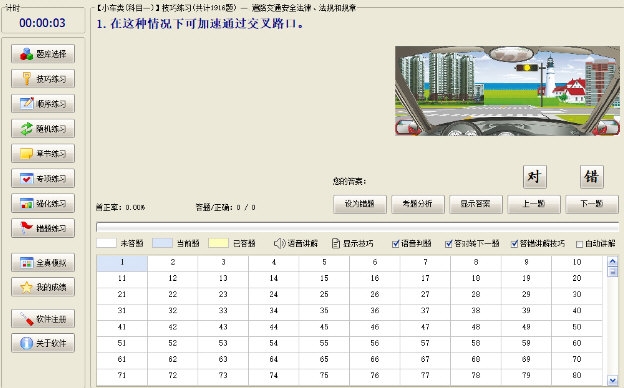Screen dimensions: 624x388
Task: View 我的成绩 with the star icon
Action: tap(43, 287)
